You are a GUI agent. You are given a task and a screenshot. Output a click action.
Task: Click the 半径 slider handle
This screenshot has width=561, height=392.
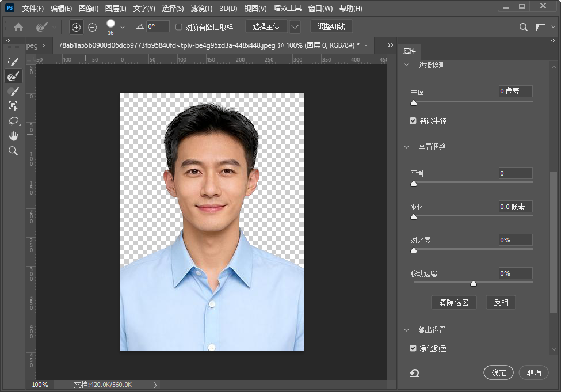pyautogui.click(x=414, y=102)
